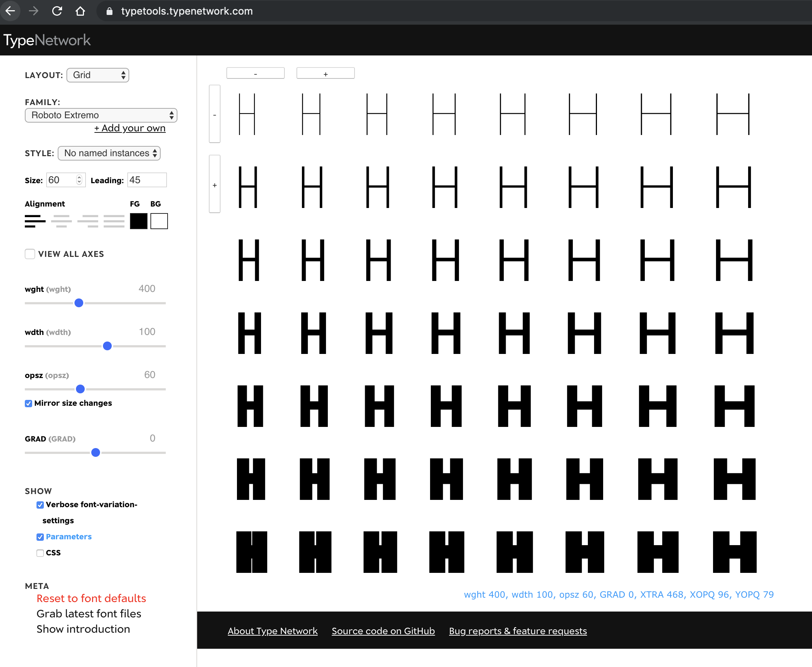Click the browser back arrow
The image size is (812, 667).
pyautogui.click(x=10, y=11)
